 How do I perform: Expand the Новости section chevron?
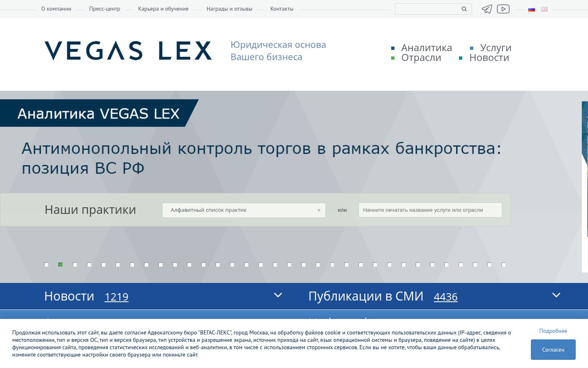pyautogui.click(x=278, y=295)
